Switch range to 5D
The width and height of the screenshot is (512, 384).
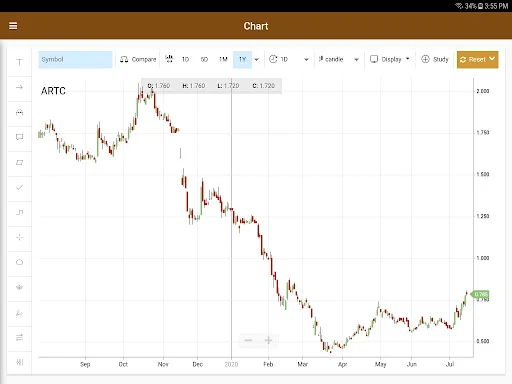coord(204,59)
